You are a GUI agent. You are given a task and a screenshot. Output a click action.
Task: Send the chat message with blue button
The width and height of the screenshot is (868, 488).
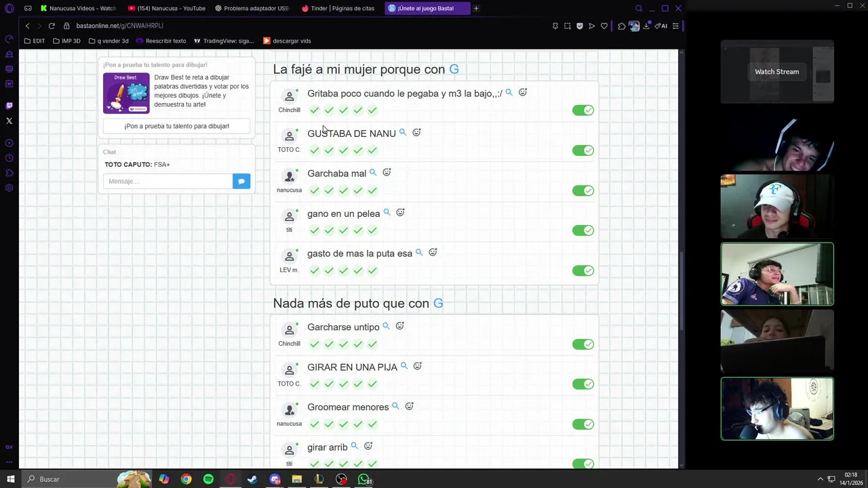241,181
